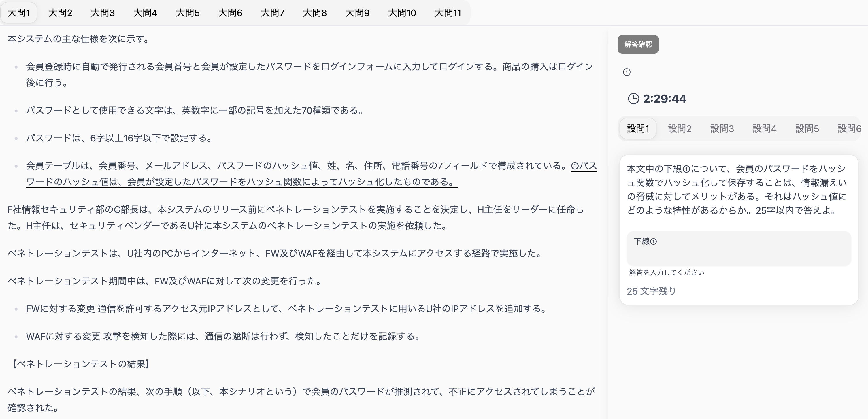Screen dimensions: 868x419
Task: Select the 大問10 tab
Action: [x=402, y=13]
